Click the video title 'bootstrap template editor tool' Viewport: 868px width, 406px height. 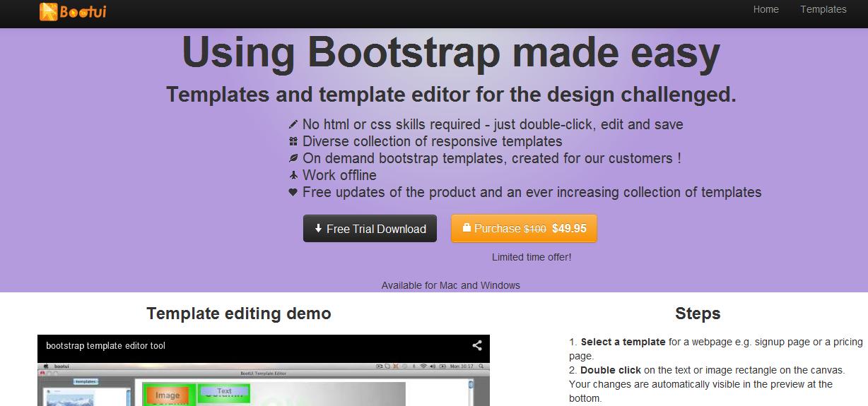[105, 346]
